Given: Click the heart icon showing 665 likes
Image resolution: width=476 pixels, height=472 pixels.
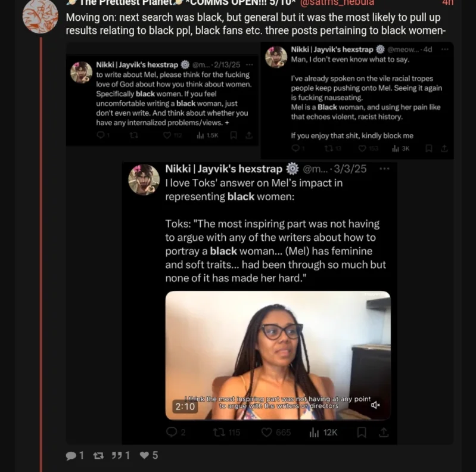Looking at the screenshot, I should click(x=266, y=432).
